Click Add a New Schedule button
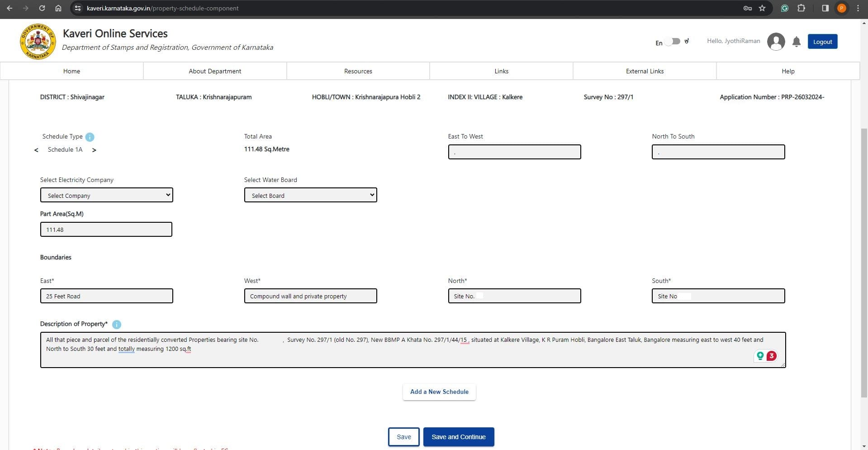Viewport: 868px width, 450px height. coord(439,392)
